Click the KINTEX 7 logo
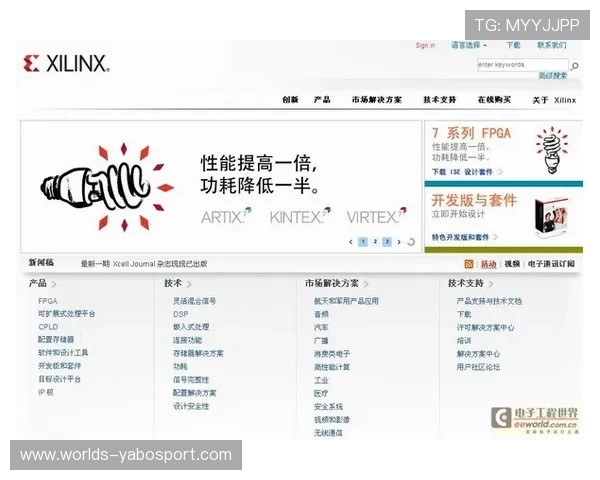This screenshot has height=480, width=600. click(300, 217)
